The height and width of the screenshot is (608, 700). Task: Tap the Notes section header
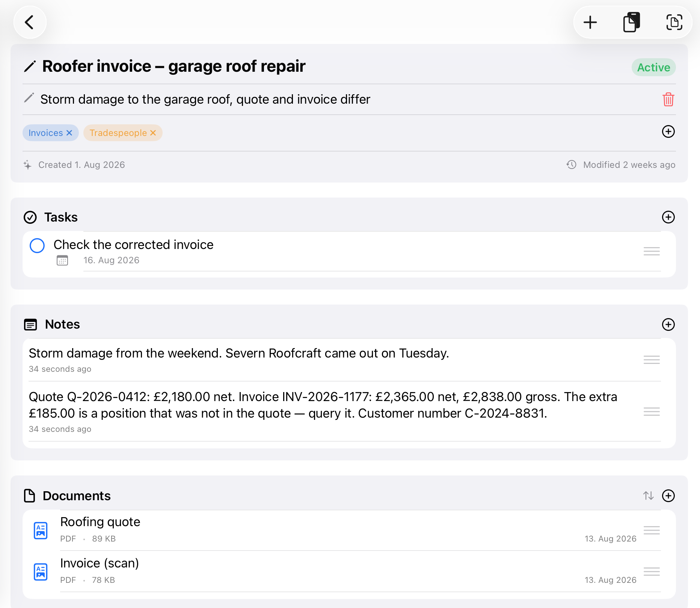tap(62, 324)
